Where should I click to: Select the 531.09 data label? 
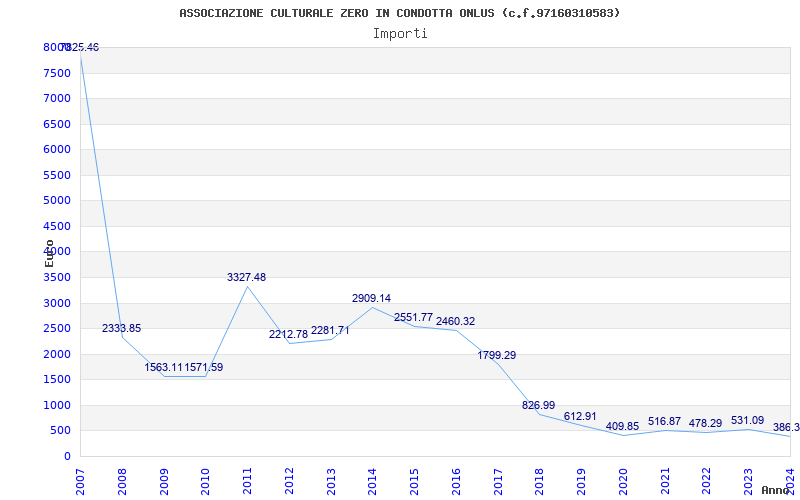[x=747, y=420]
